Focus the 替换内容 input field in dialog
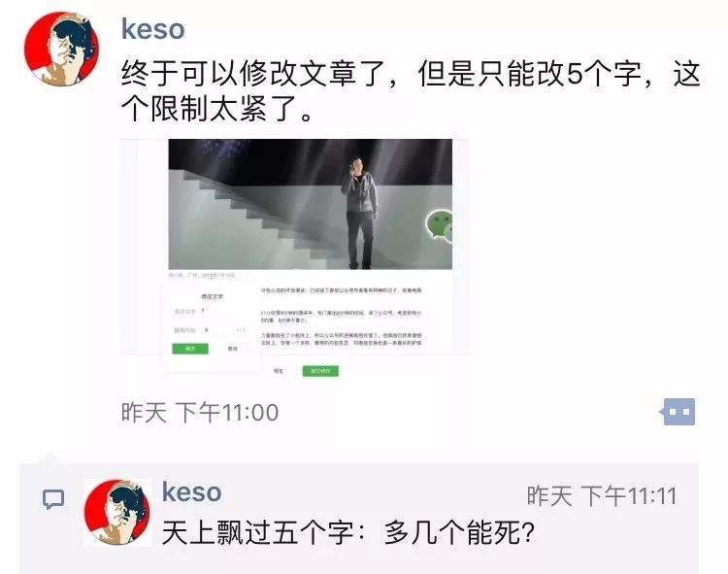This screenshot has height=574, width=728. (x=223, y=330)
